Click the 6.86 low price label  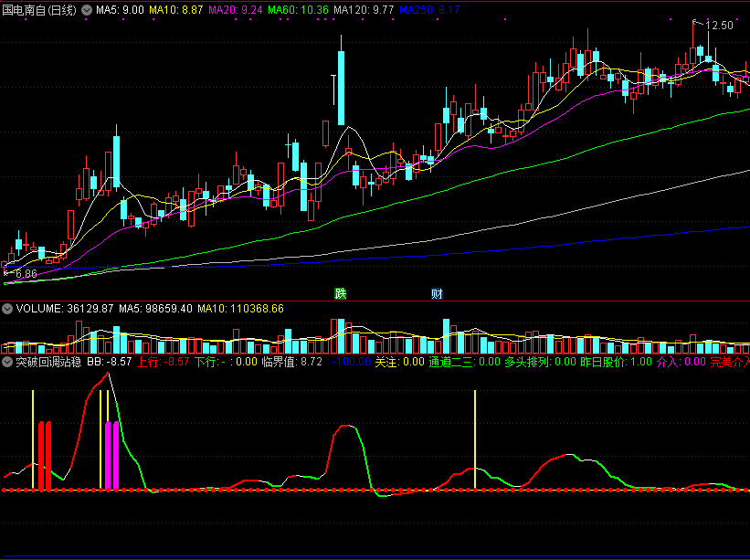(x=26, y=274)
